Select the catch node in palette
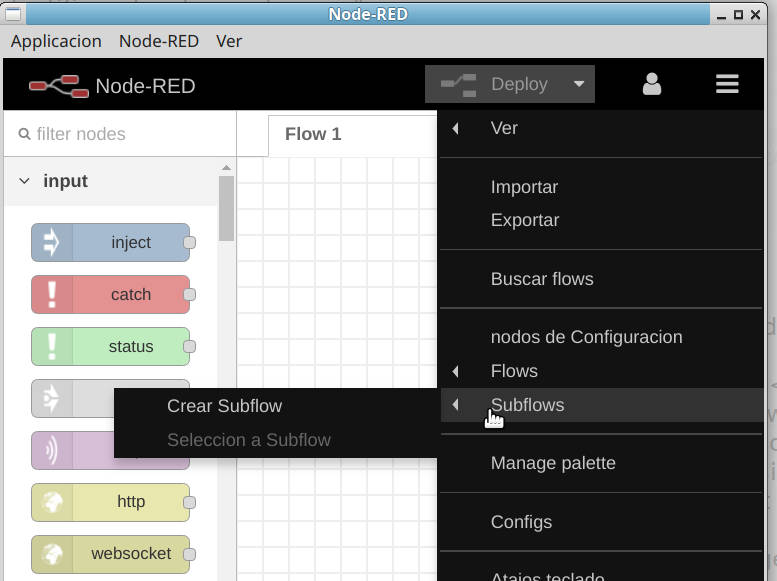The width and height of the screenshot is (777, 581). 110,294
